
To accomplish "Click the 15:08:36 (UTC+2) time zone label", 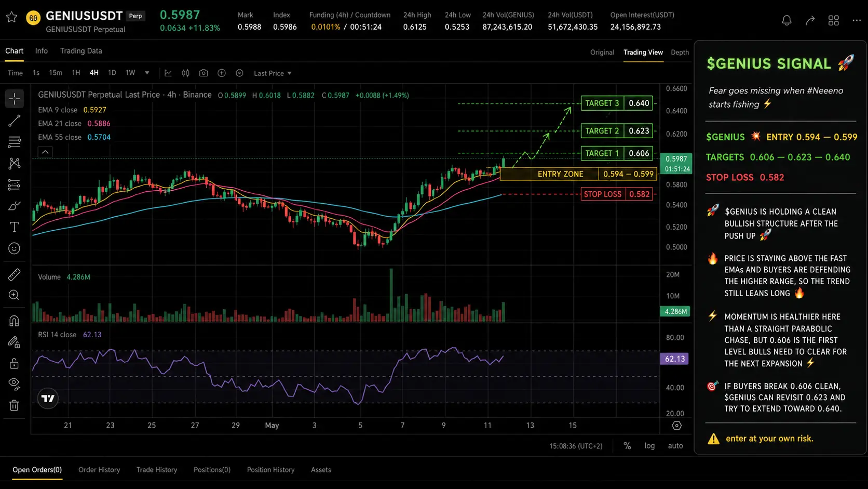I will coord(576,446).
